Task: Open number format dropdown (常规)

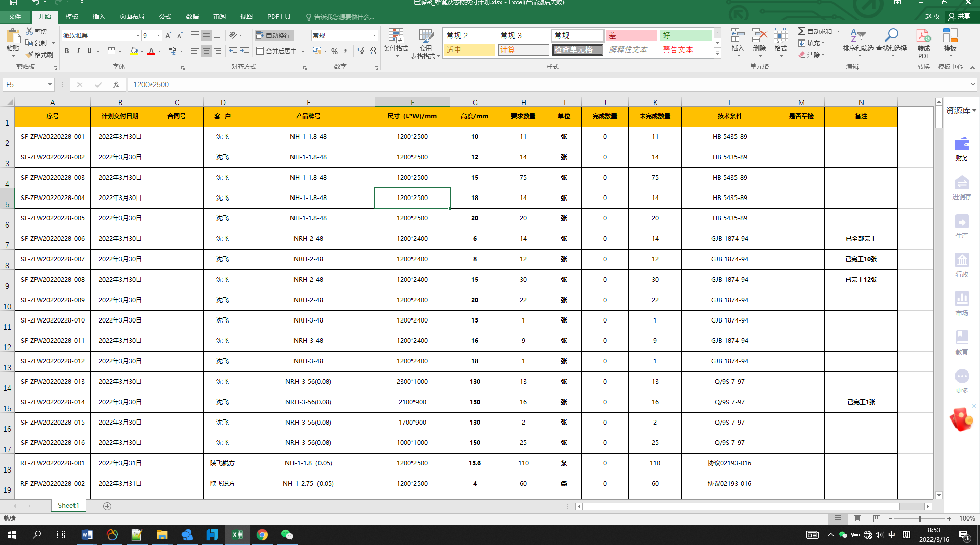Action: click(x=374, y=35)
